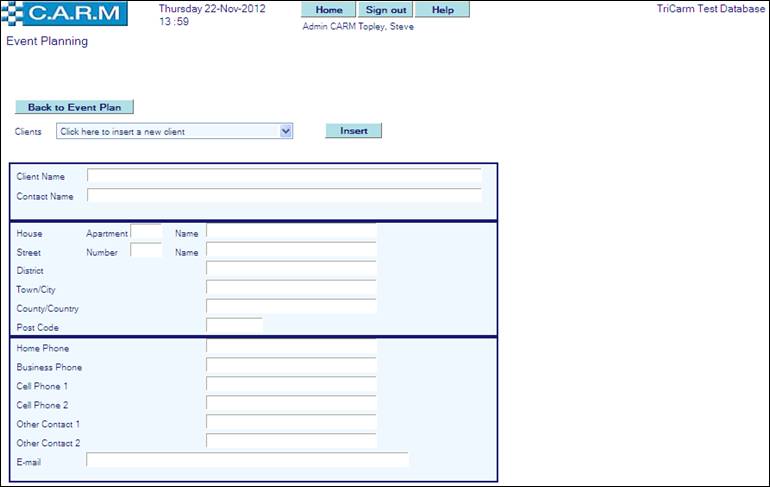The width and height of the screenshot is (770, 487).
Task: Select the E-mail text box
Action: pyautogui.click(x=247, y=461)
